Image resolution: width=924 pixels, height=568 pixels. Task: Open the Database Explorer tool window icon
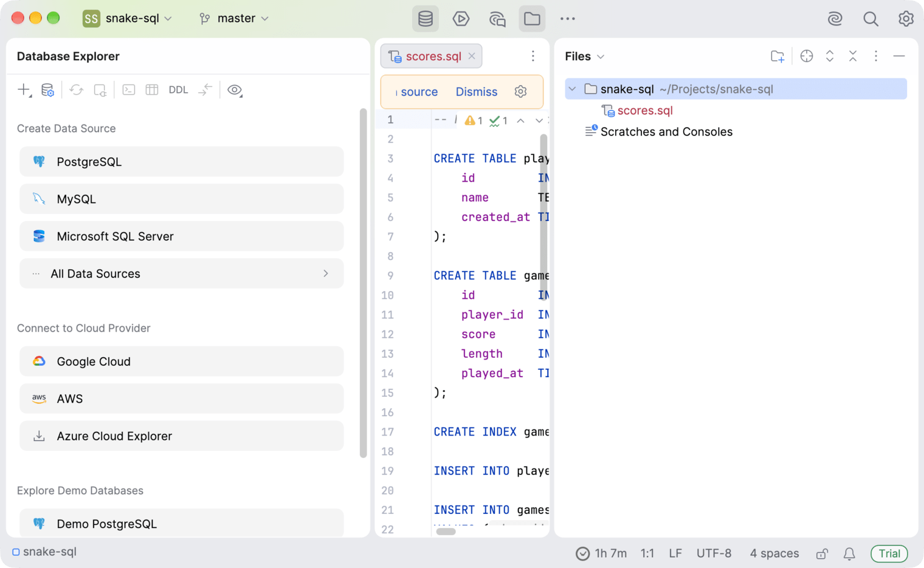[x=426, y=19]
